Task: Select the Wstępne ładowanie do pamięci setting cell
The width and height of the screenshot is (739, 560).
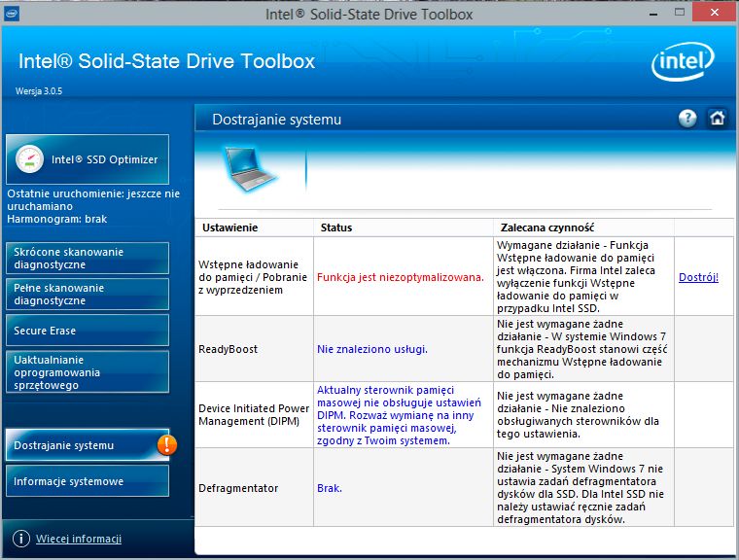Action: tap(253, 277)
